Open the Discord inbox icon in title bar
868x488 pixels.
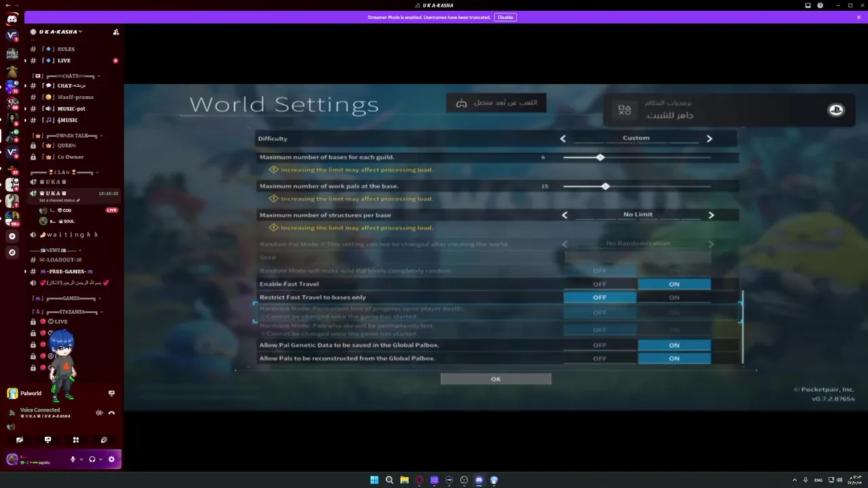808,5
